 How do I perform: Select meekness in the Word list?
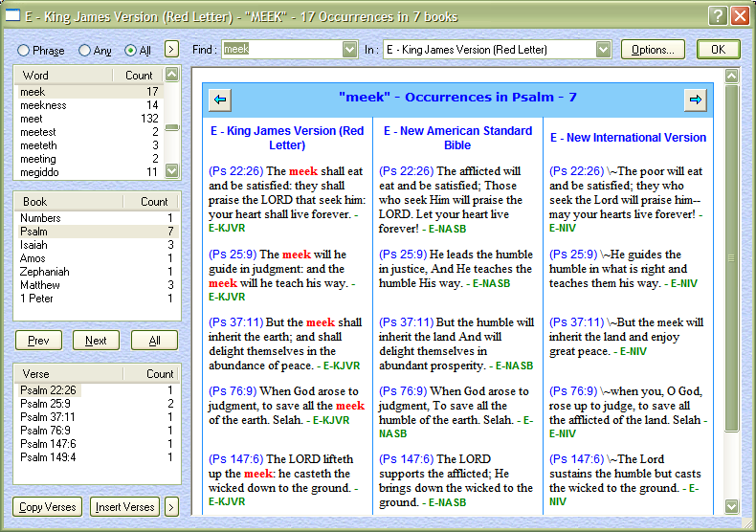pyautogui.click(x=44, y=105)
